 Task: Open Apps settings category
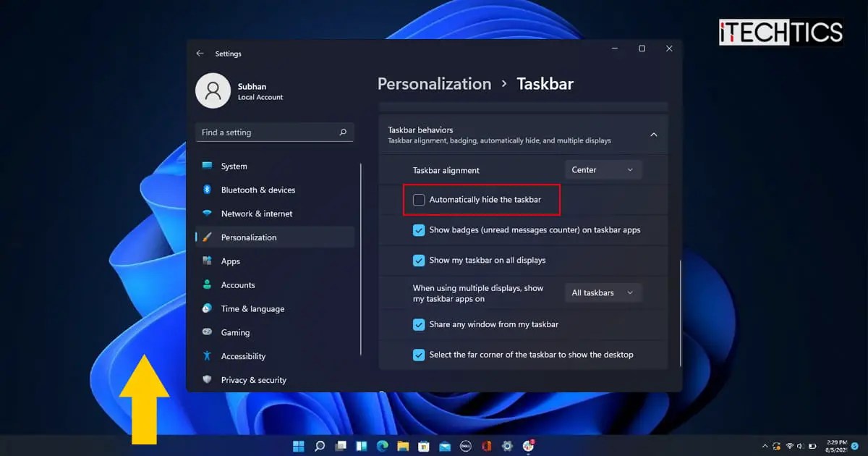pyautogui.click(x=275, y=261)
